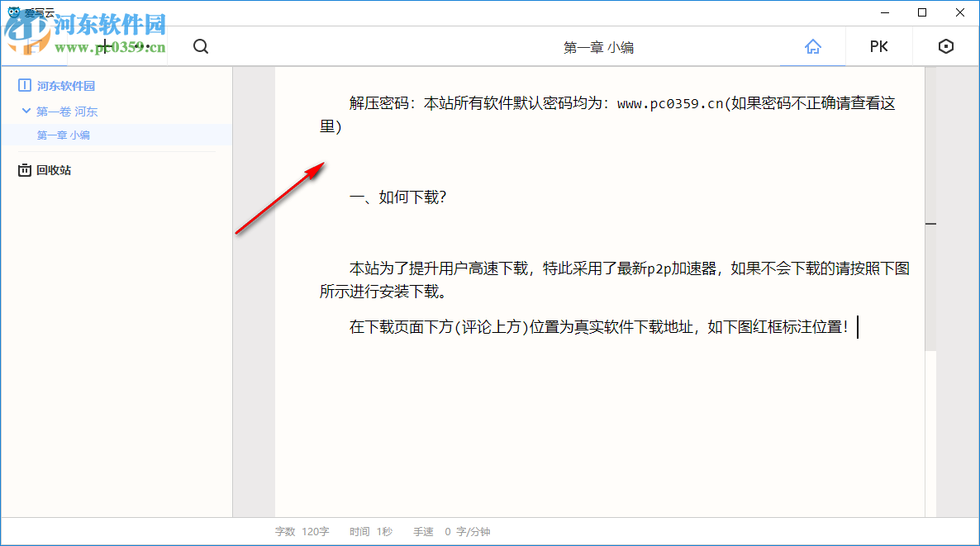Open search with the magnifier icon
Screen dimensions: 980x546
(x=200, y=46)
